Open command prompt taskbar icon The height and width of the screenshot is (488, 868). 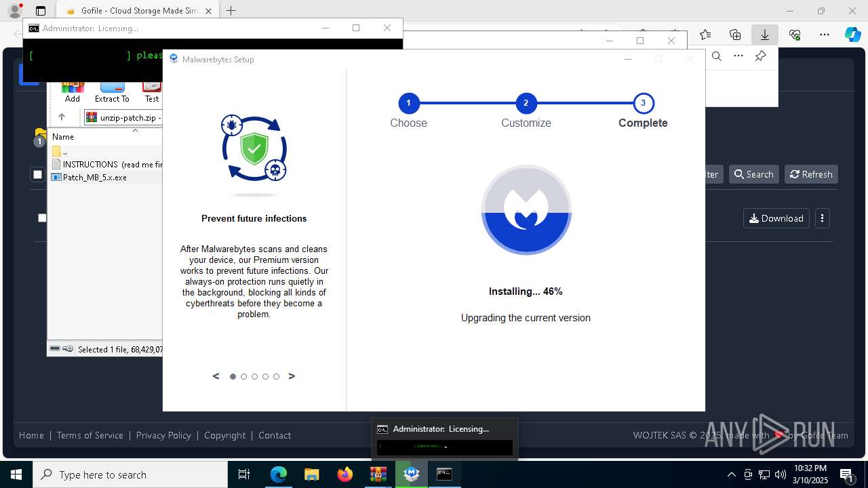point(444,474)
